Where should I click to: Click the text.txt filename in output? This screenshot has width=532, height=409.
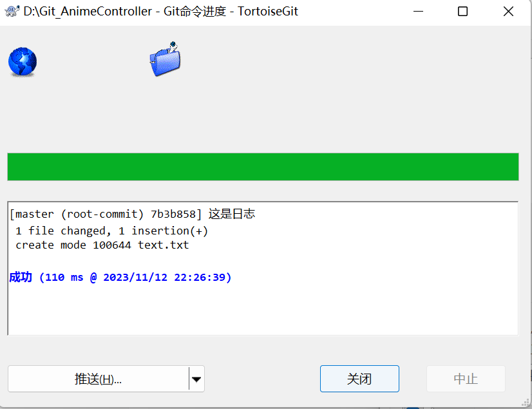click(163, 245)
